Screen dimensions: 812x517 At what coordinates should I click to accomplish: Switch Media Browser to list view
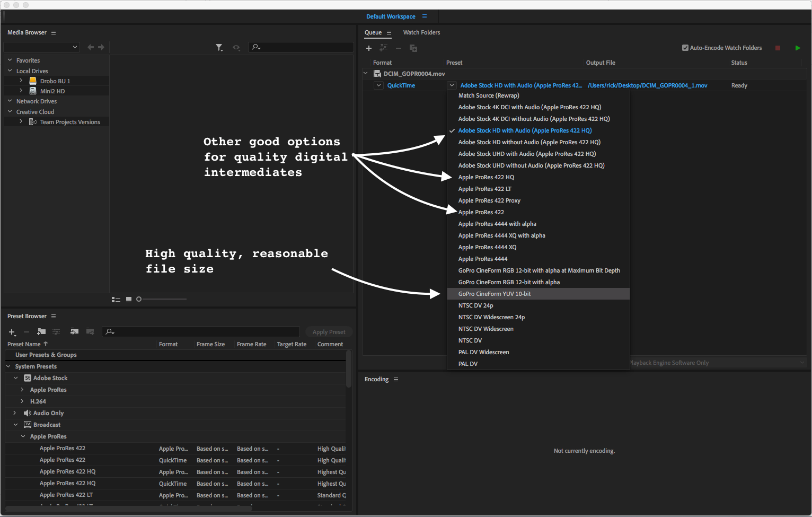pos(116,300)
